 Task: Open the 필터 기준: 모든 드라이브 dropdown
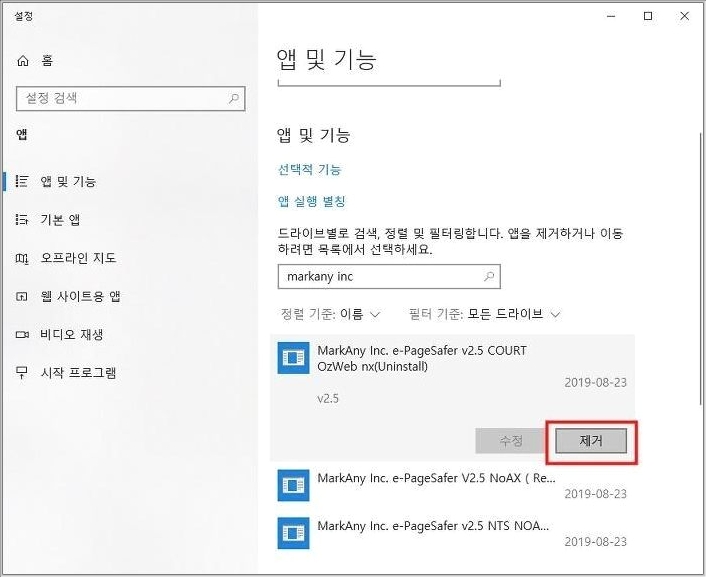pos(484,314)
